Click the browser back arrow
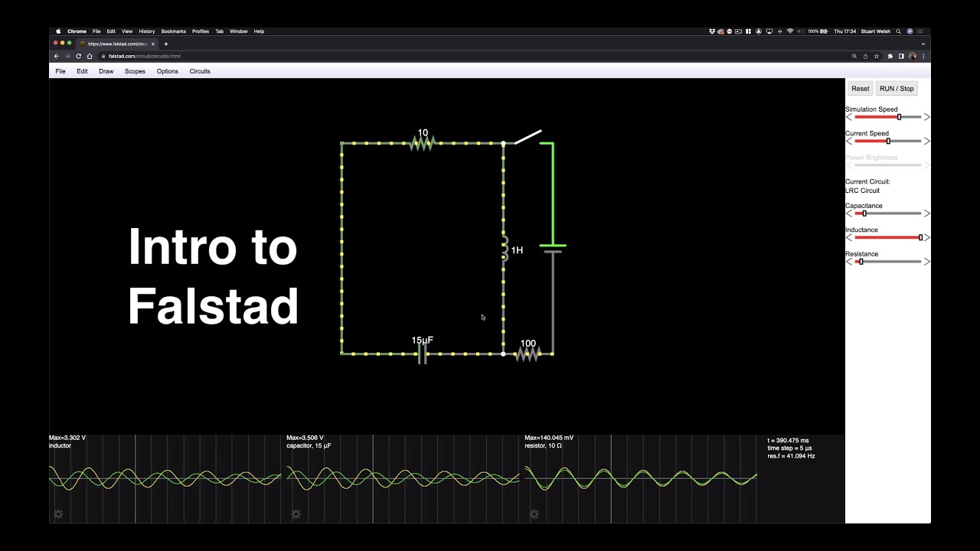980x551 pixels. click(56, 56)
